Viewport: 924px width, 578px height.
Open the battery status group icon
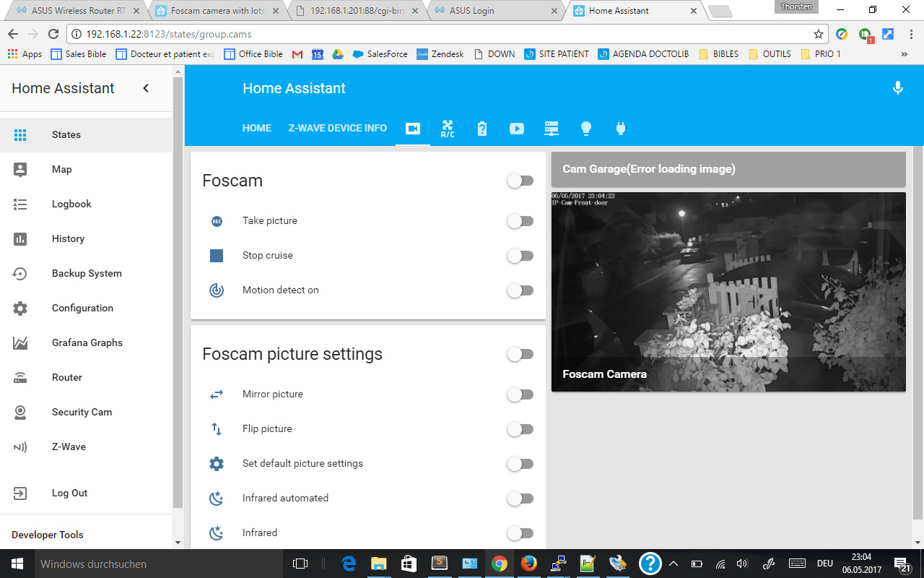[481, 128]
